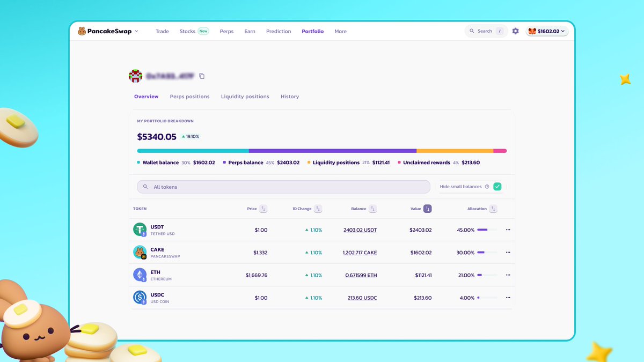Click the Unclaimed rewards legend label
The image size is (644, 362).
[427, 162]
